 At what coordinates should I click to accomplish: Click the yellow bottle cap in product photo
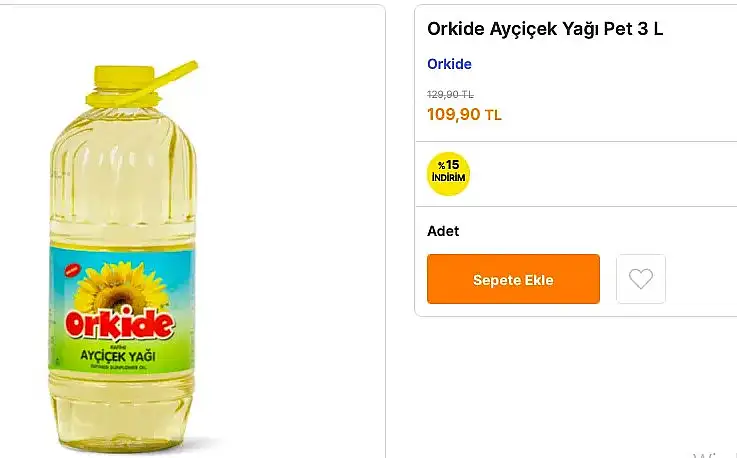[x=124, y=77]
